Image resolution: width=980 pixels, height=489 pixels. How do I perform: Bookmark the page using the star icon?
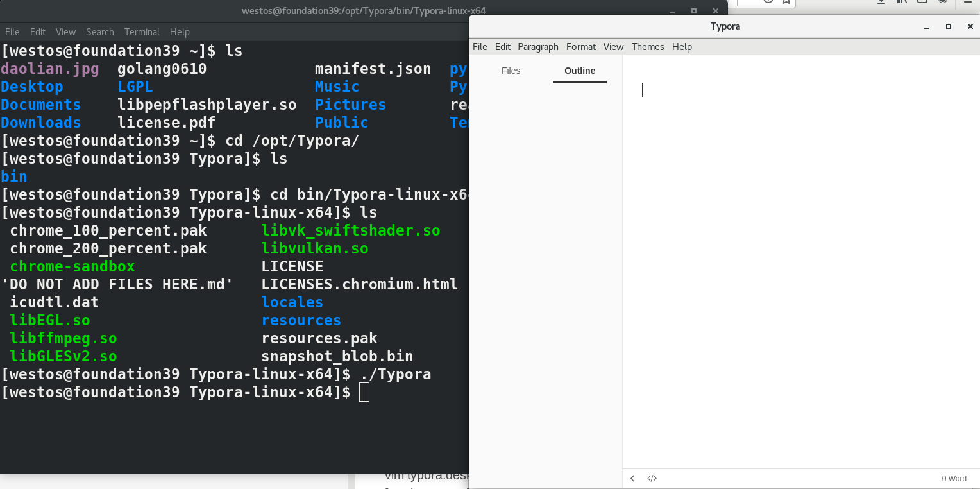[786, 2]
